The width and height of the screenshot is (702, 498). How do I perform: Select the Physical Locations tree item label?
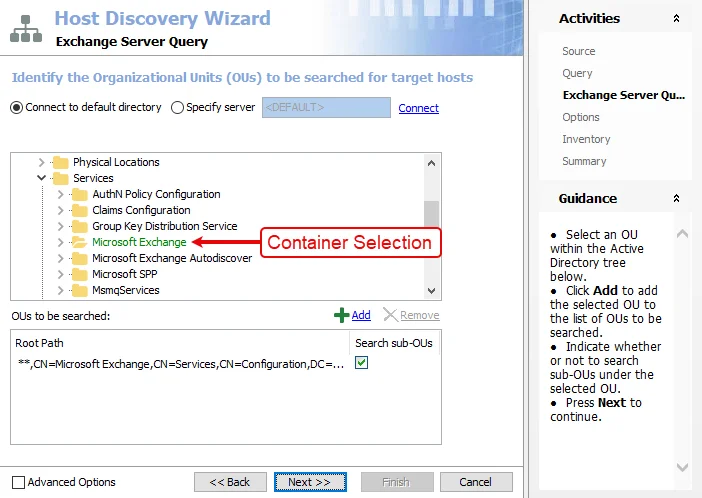(x=116, y=162)
